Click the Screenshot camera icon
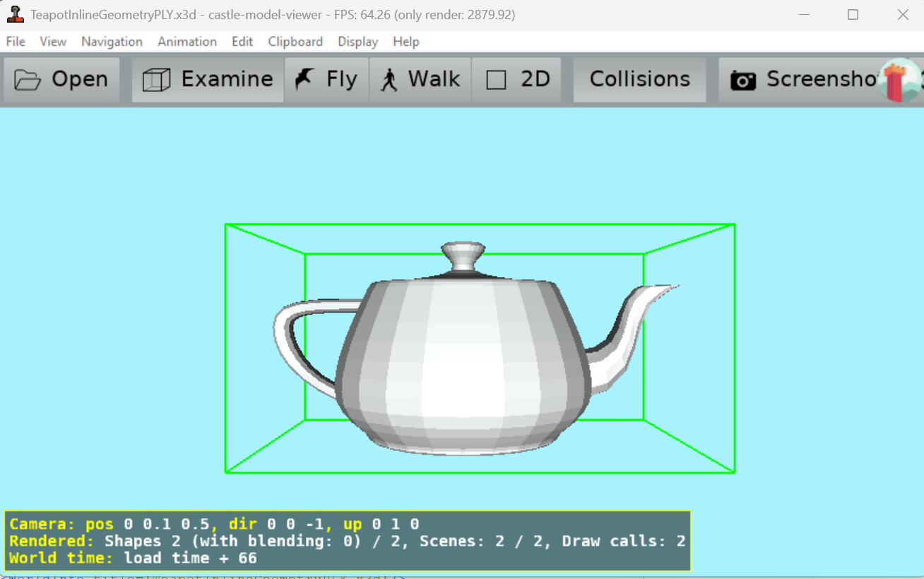This screenshot has width=924, height=579. pos(742,81)
